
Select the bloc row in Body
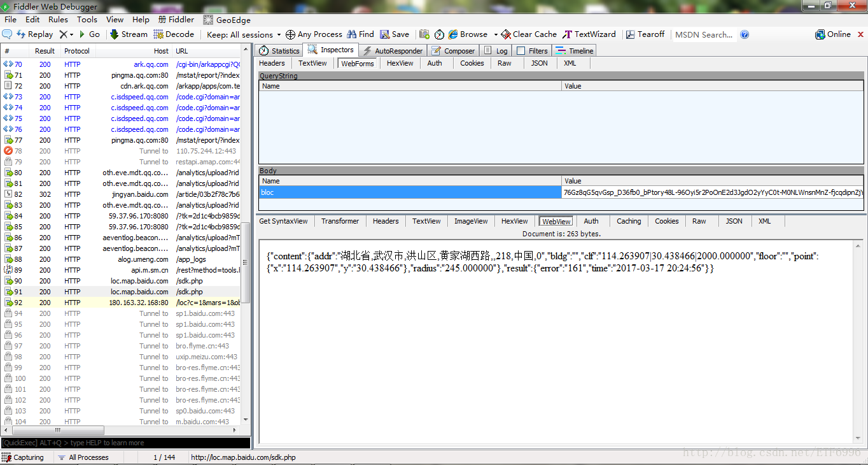pyautogui.click(x=561, y=192)
